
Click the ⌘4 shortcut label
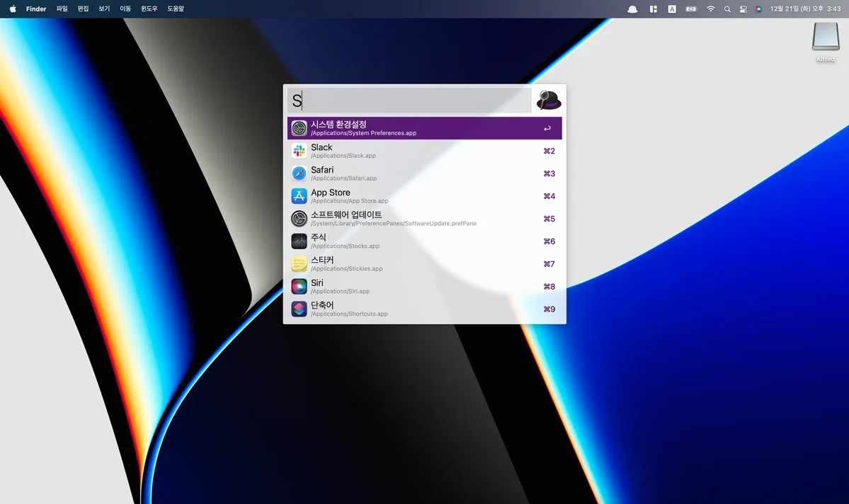pyautogui.click(x=549, y=196)
